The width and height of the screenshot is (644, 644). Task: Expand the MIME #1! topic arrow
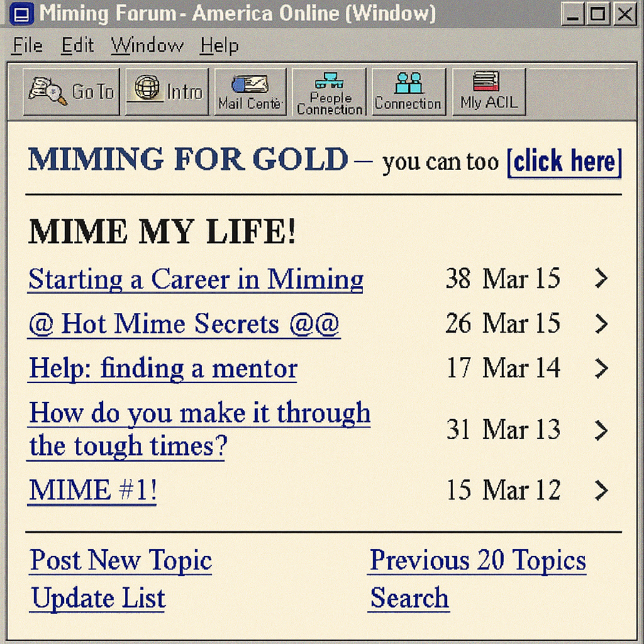coord(601,490)
